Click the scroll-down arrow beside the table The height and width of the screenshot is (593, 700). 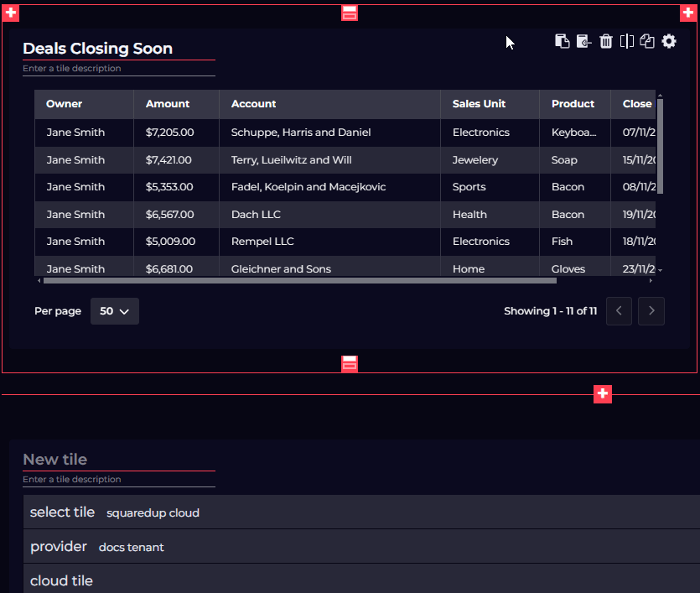click(661, 270)
